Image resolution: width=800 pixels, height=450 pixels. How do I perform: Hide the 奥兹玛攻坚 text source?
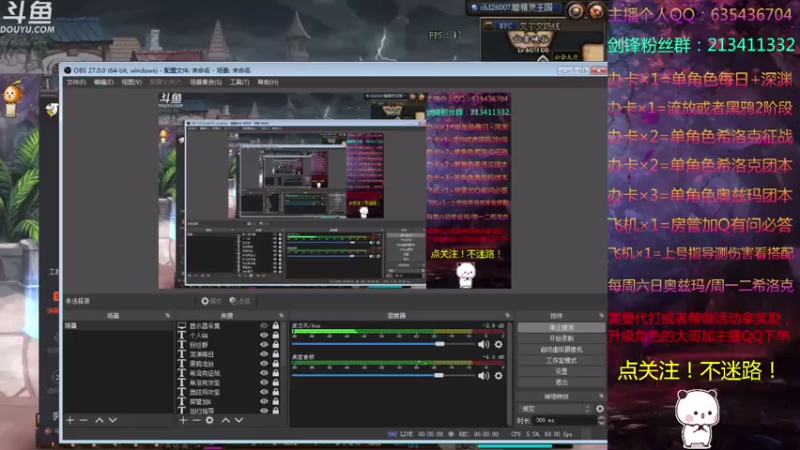coord(264,392)
